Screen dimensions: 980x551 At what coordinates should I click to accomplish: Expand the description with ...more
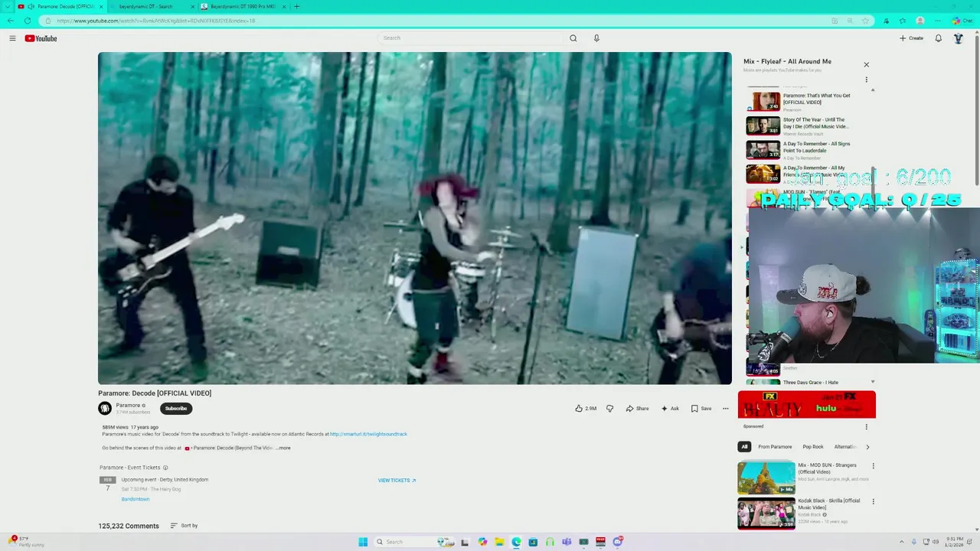283,448
